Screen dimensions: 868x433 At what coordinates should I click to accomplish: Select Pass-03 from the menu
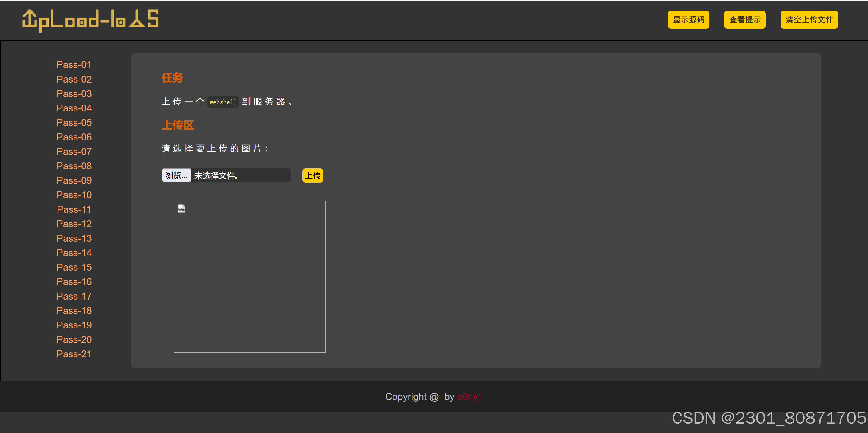pos(74,94)
